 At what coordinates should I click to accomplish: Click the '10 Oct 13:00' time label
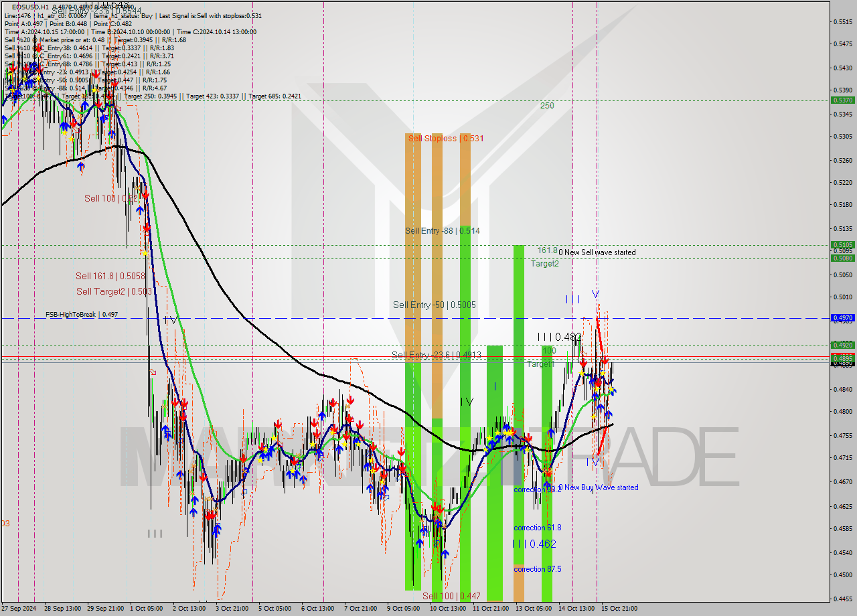[x=448, y=609]
